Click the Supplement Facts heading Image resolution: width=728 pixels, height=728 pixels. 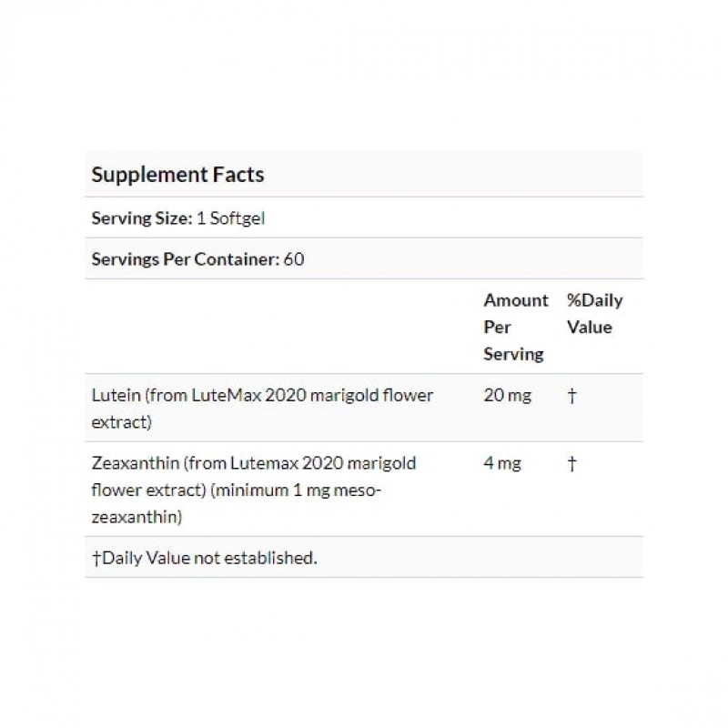pos(178,174)
